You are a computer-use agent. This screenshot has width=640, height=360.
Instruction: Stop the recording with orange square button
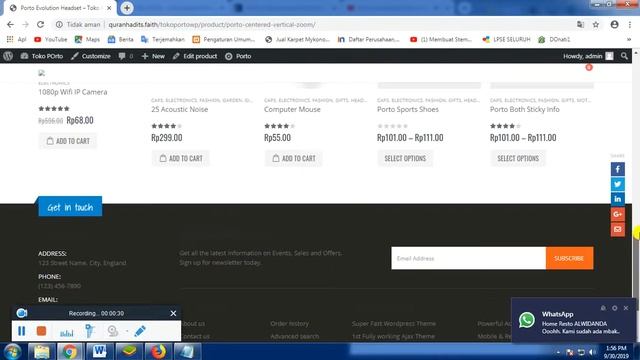[x=41, y=331]
